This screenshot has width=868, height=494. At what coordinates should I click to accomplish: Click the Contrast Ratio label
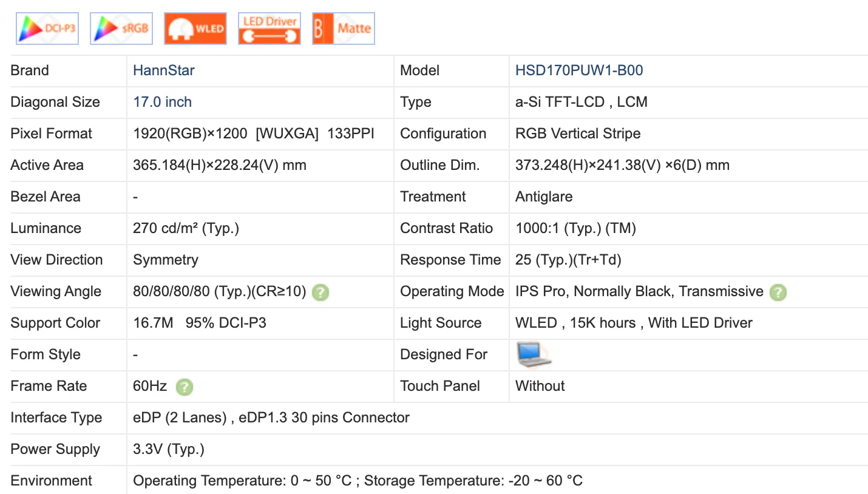pos(447,228)
